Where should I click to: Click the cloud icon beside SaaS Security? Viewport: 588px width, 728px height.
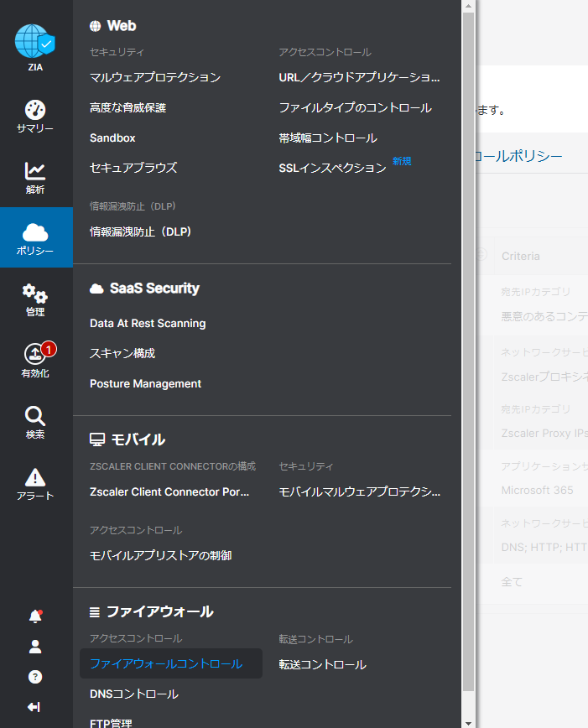tap(96, 289)
